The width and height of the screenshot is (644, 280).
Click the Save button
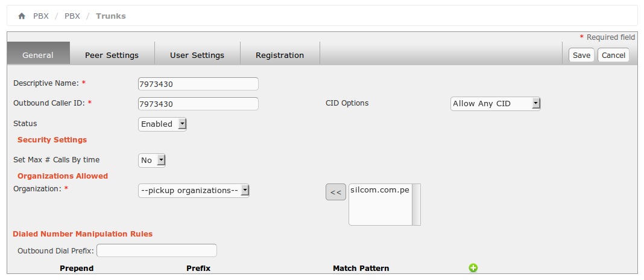(x=581, y=55)
